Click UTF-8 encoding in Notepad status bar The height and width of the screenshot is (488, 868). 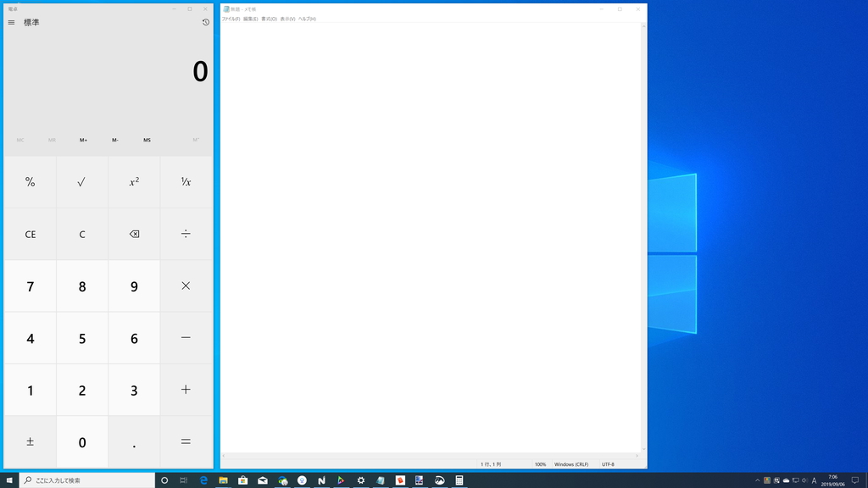click(x=608, y=464)
